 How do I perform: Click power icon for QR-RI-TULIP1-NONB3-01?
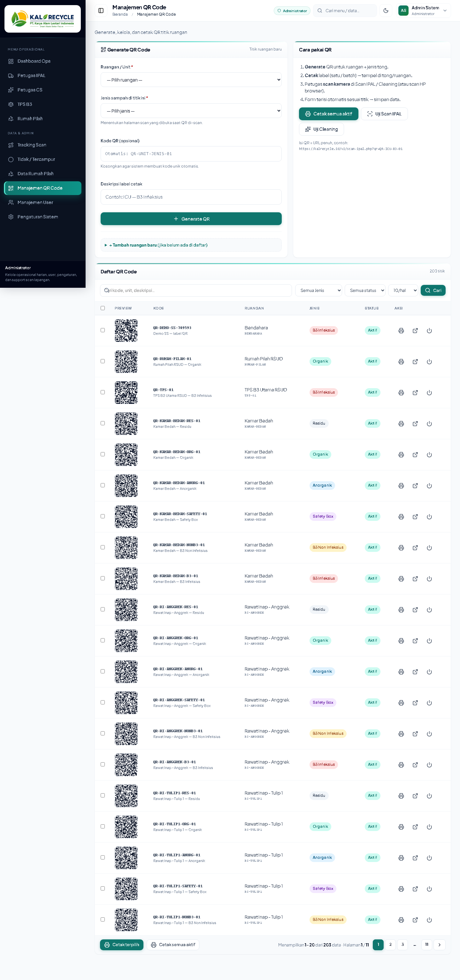point(429,920)
